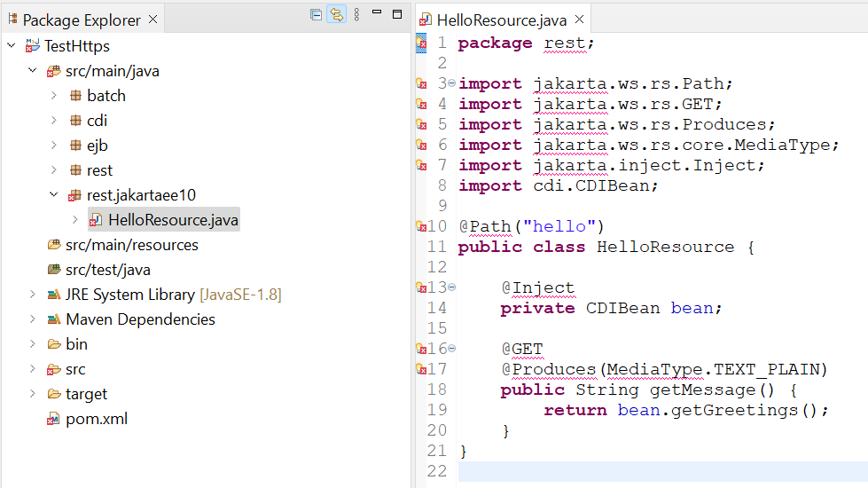This screenshot has height=488, width=868.
Task: Click the JRE System Library icon
Action: (x=53, y=295)
